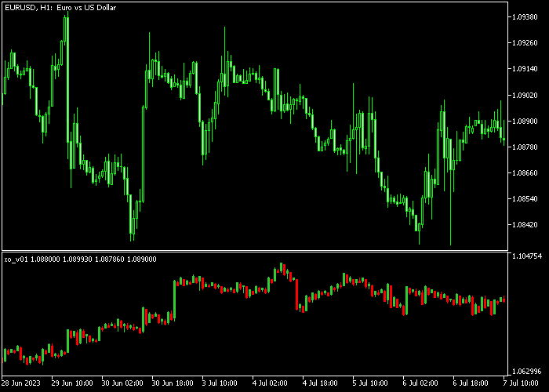The height and width of the screenshot is (392, 549).
Task: Click the 29 Jun 10:00 time label
Action: (72, 383)
